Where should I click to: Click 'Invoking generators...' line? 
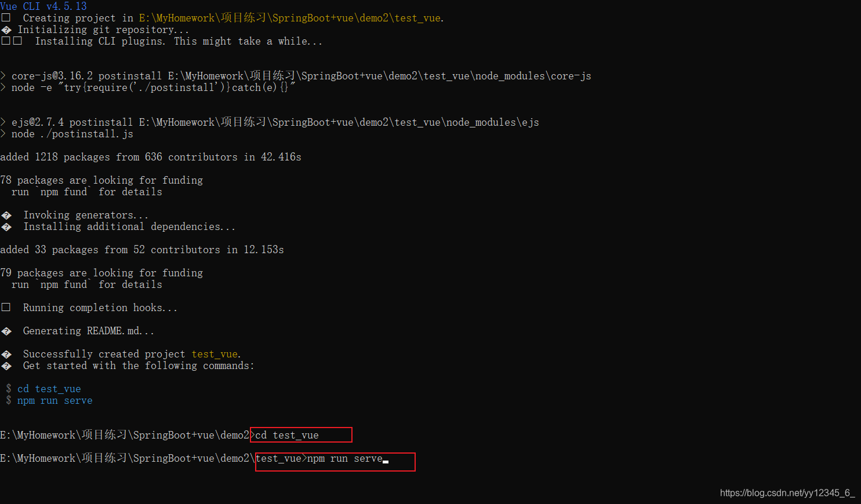75,215
